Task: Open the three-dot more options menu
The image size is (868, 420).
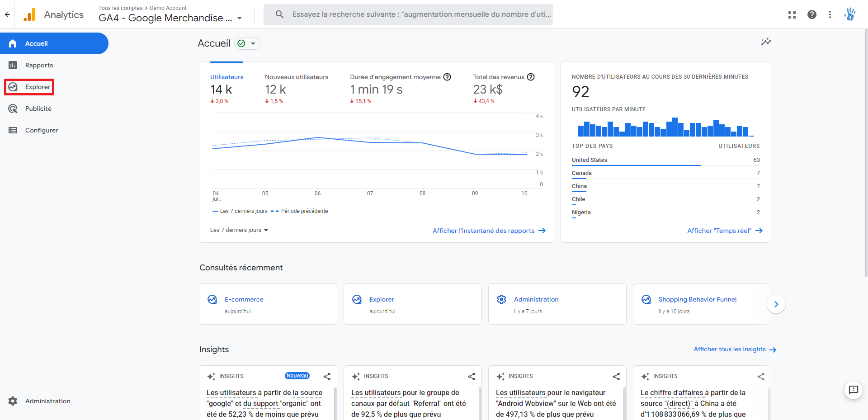Action: 830,14
